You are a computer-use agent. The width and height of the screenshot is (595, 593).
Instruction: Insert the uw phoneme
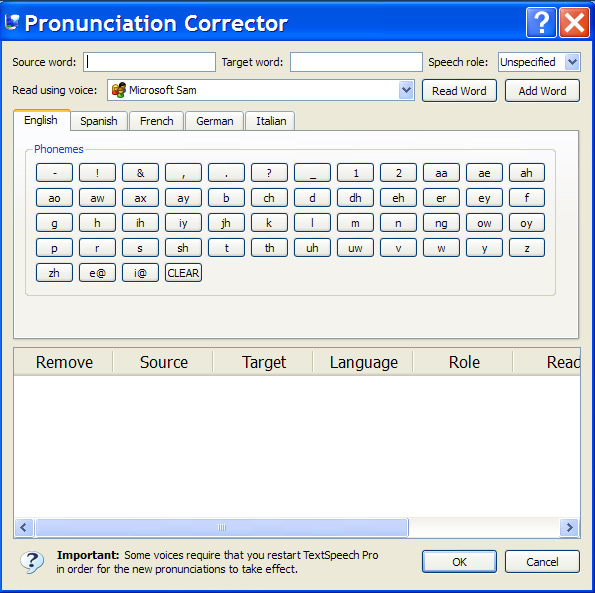click(355, 248)
